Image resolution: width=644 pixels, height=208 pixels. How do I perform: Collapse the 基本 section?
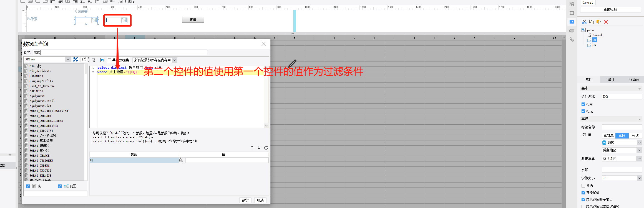tap(640, 89)
